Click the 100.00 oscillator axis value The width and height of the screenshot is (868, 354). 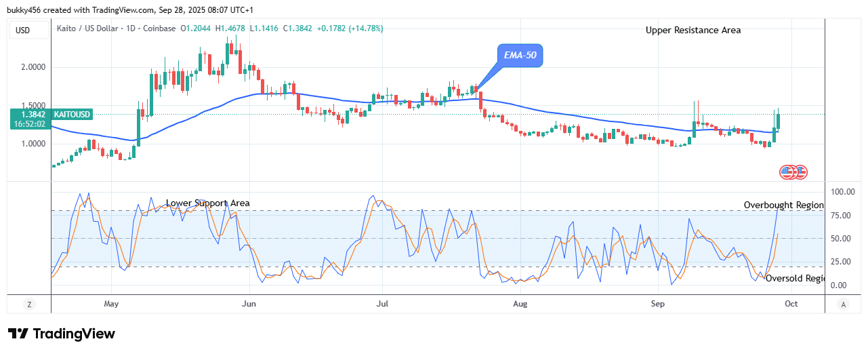pos(842,192)
